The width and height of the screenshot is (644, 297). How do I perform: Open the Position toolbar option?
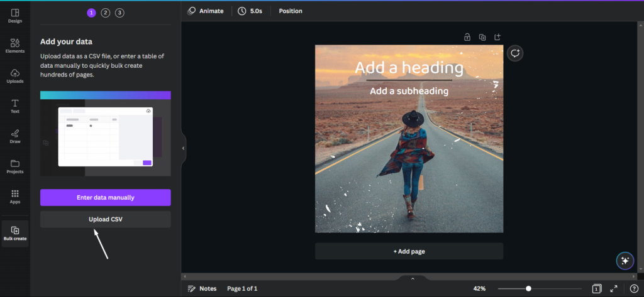click(291, 11)
